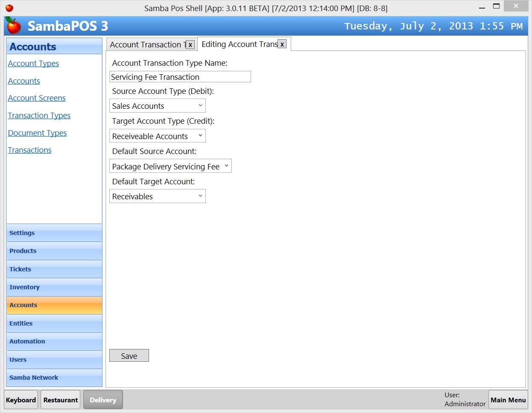Open Account Types management
The height and width of the screenshot is (413, 532).
pos(33,63)
